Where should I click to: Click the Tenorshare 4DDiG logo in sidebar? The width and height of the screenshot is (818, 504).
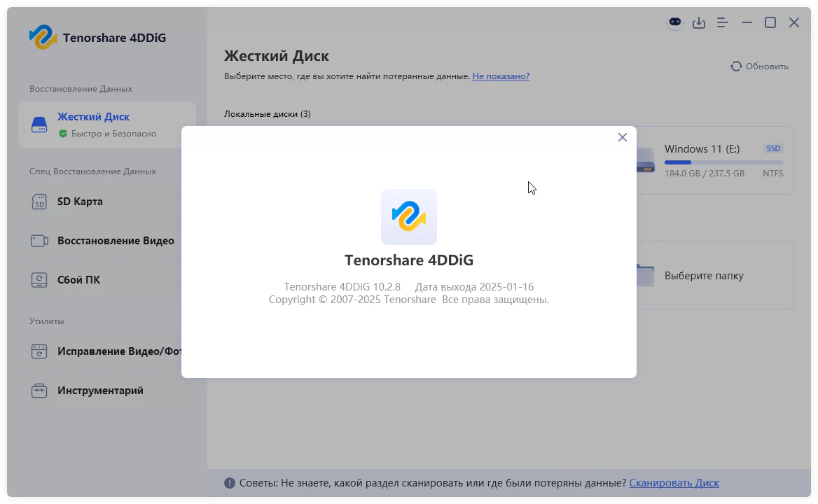[43, 38]
